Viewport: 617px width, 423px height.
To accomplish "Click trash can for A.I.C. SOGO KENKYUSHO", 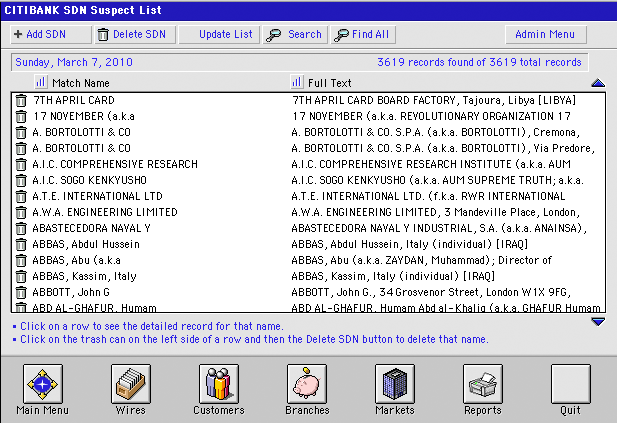I will pos(21,181).
